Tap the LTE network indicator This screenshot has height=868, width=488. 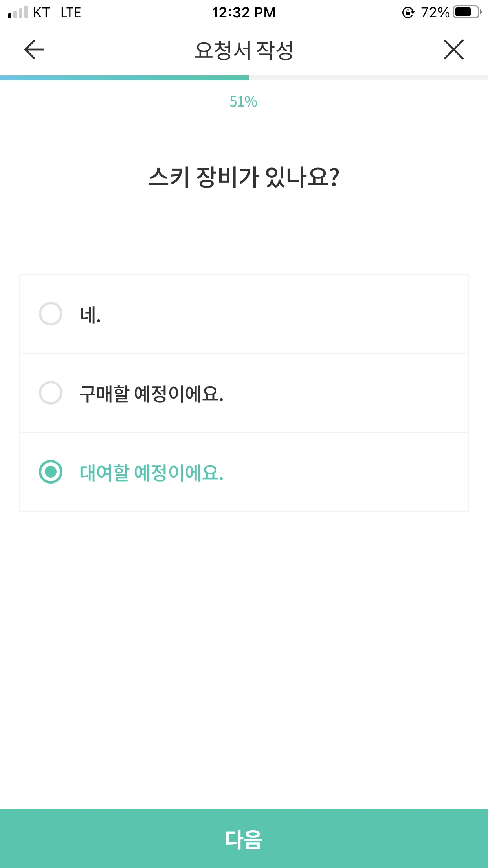(x=71, y=13)
